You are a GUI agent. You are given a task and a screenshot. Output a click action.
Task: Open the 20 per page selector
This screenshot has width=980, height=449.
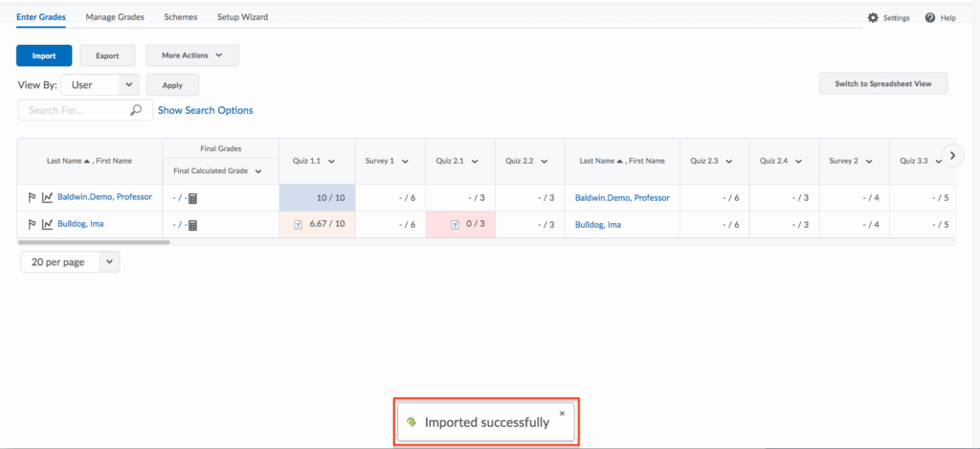click(70, 261)
